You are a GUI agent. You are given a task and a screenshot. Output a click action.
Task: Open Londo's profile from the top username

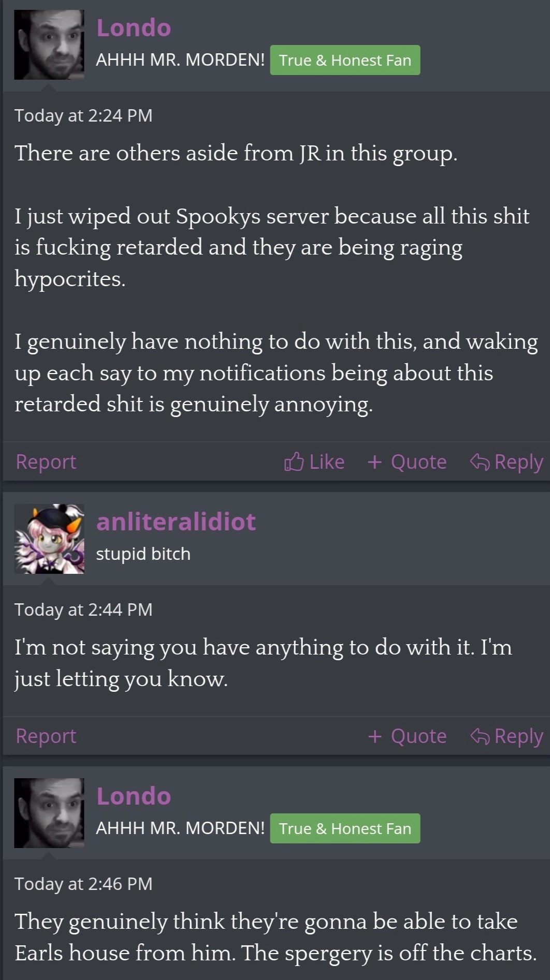pos(134,28)
